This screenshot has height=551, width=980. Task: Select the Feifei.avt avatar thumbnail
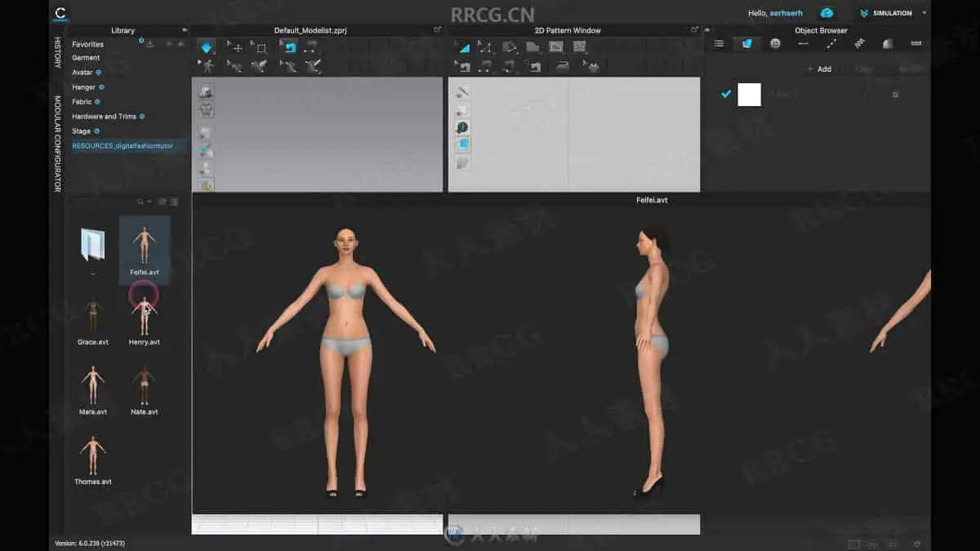click(x=145, y=250)
